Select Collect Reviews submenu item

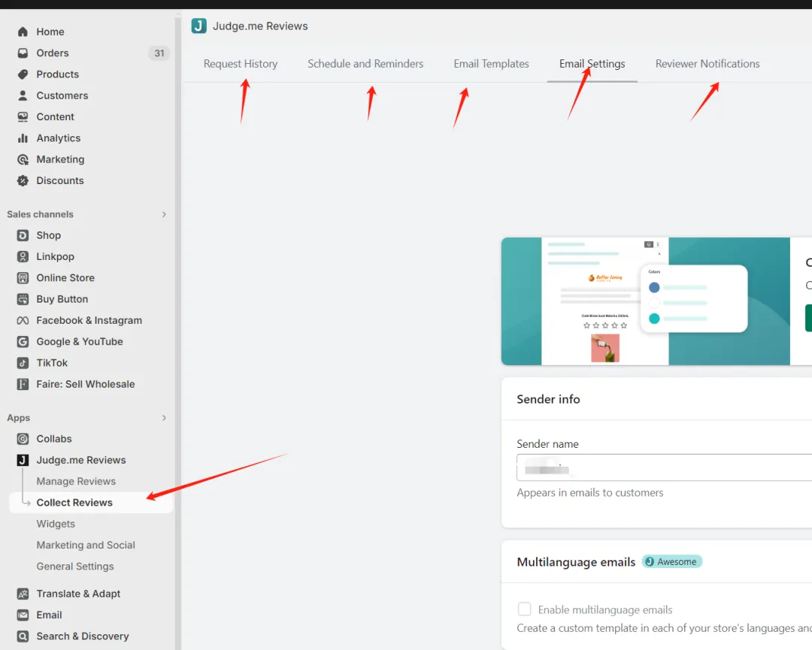pos(74,503)
